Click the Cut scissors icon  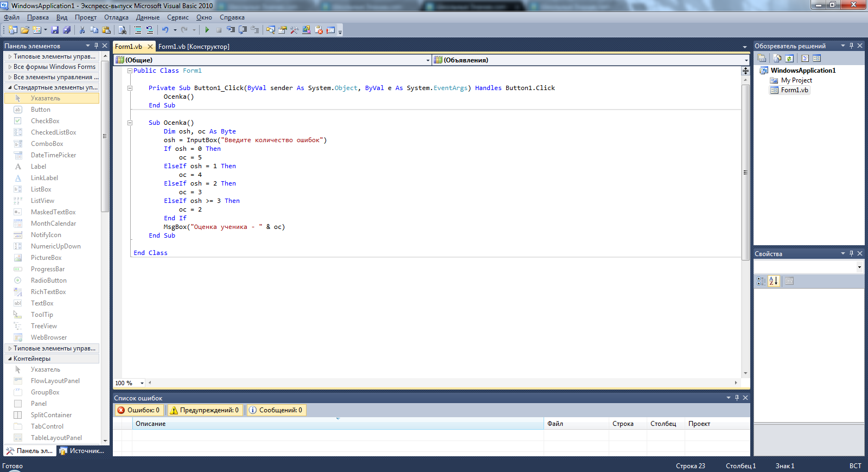[82, 30]
